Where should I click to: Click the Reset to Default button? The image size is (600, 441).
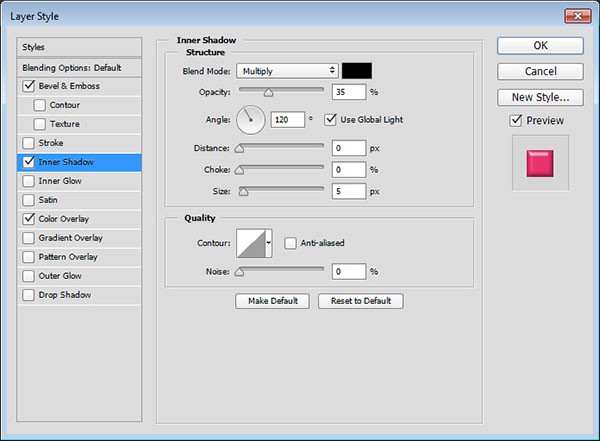pos(360,301)
